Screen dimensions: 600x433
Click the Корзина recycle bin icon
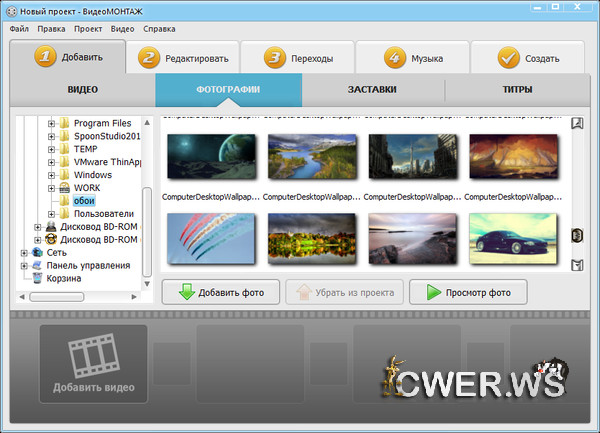(x=37, y=279)
